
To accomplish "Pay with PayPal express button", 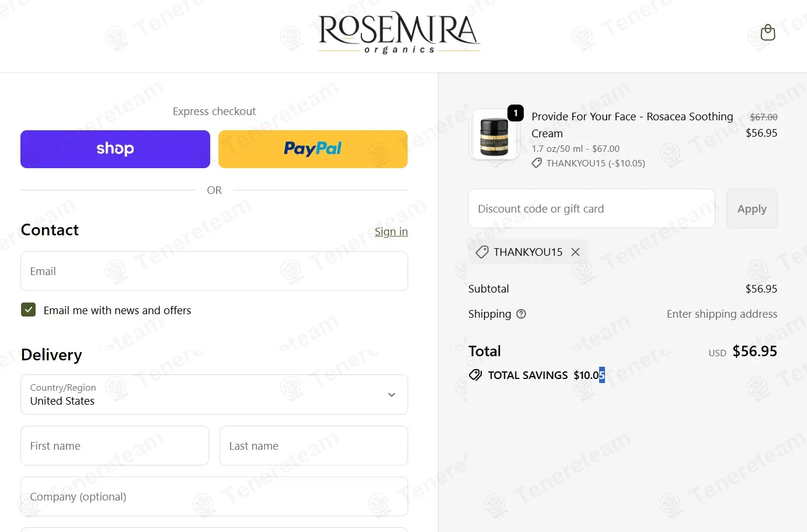I will [x=313, y=149].
